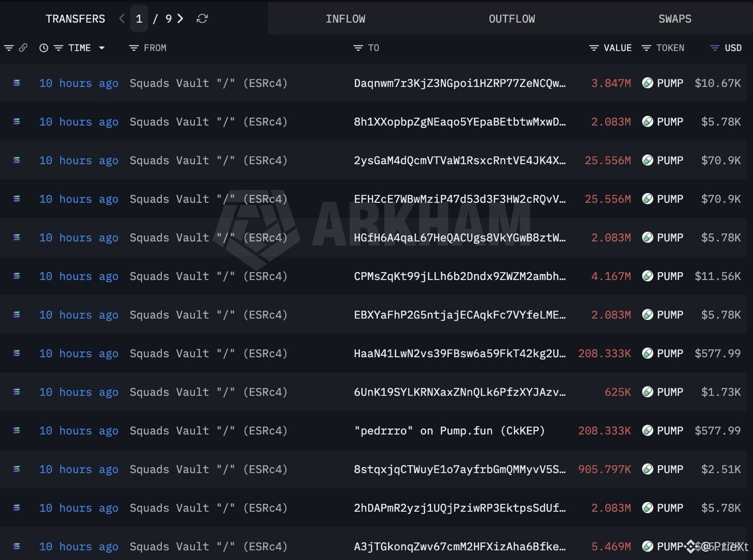
Task: Refresh the transfers list
Action: tap(202, 19)
